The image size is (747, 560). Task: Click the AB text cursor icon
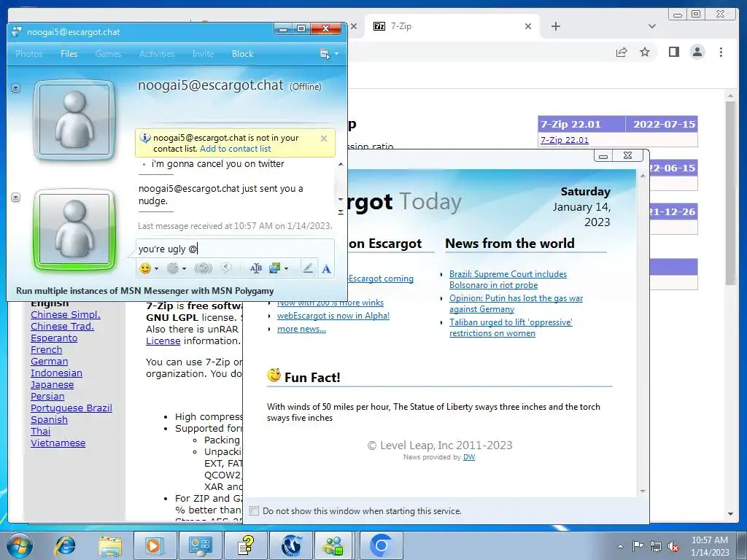(x=256, y=268)
